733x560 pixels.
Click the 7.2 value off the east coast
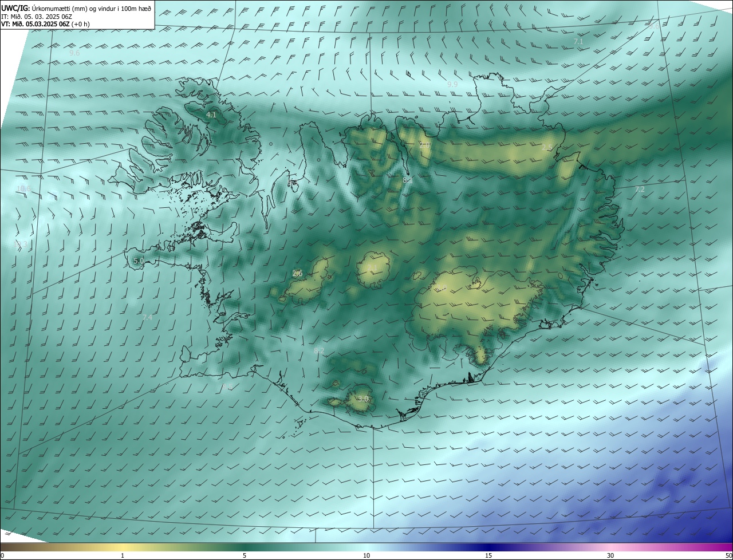pos(640,189)
